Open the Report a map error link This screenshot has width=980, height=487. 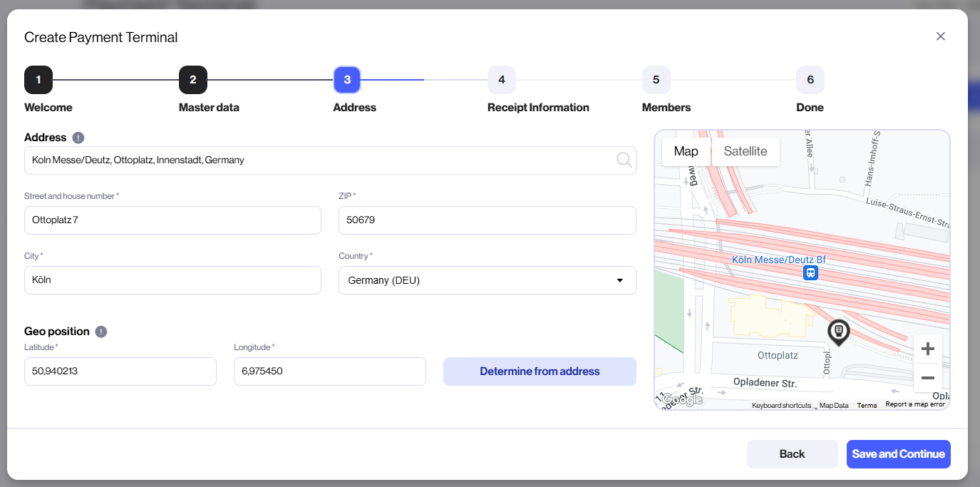click(x=914, y=405)
